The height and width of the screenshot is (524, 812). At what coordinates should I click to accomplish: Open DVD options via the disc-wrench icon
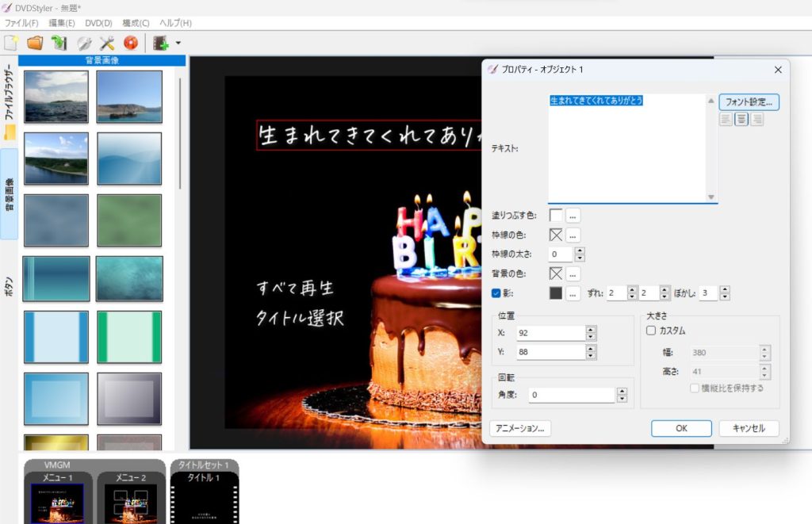(x=83, y=43)
